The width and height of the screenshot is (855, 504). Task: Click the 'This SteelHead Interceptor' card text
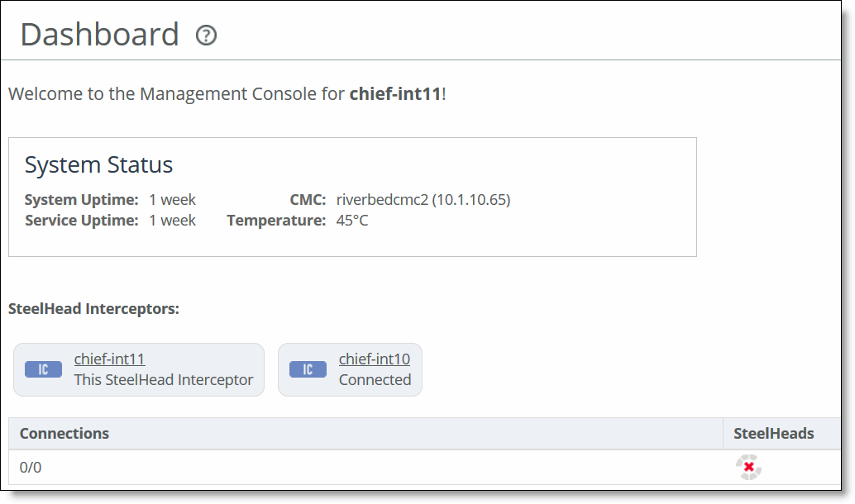(x=164, y=380)
